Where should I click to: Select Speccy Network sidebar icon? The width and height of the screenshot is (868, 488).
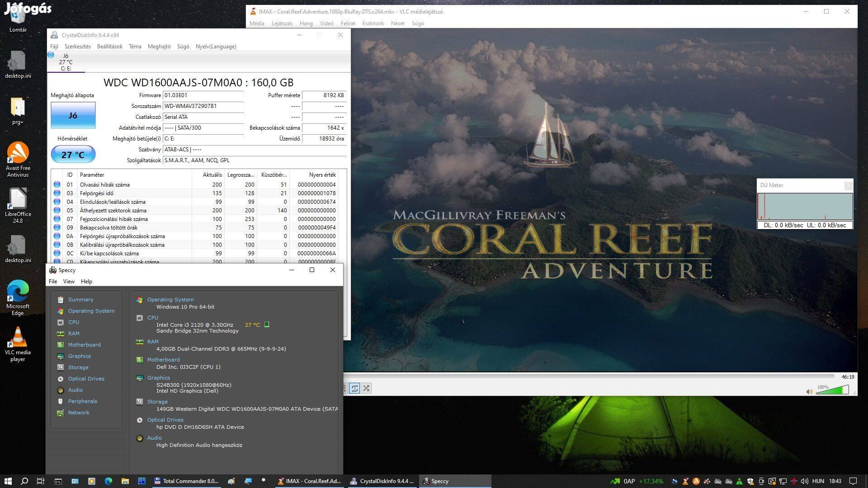tap(61, 413)
